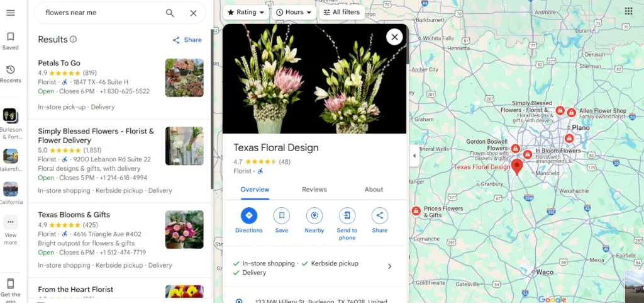Search Nearby Texas Floral Design

click(x=314, y=216)
